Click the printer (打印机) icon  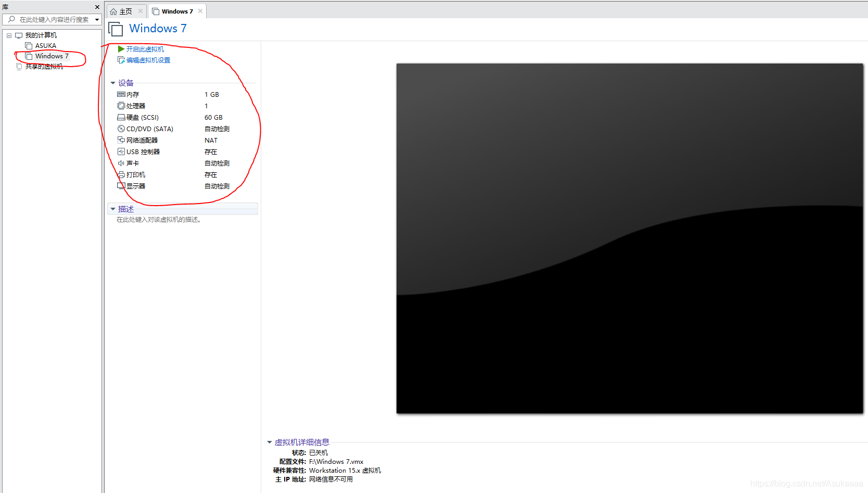point(121,175)
